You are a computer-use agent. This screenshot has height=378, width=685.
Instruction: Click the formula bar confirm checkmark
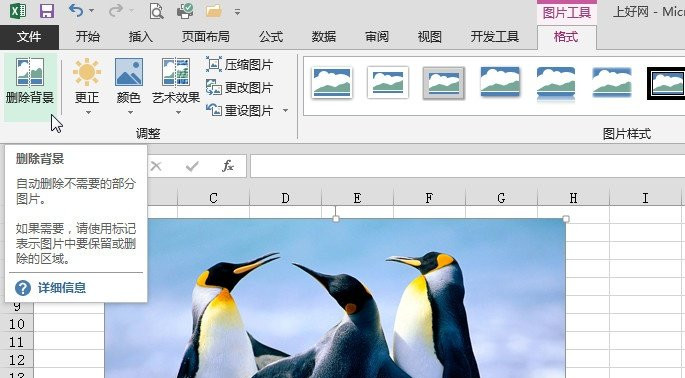coord(192,166)
